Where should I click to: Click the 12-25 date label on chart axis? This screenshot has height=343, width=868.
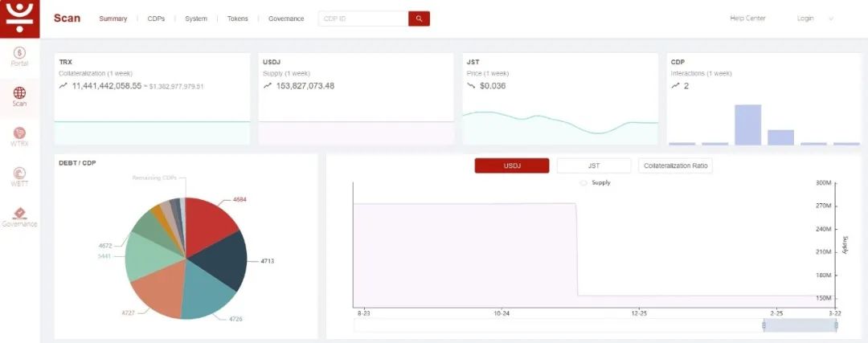tap(638, 313)
